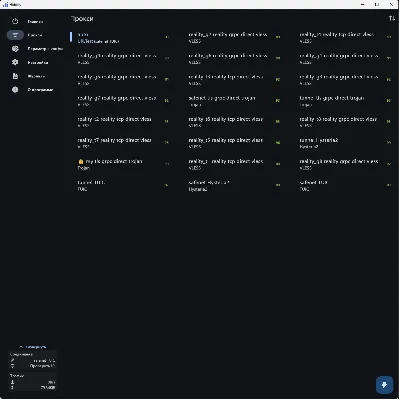Select the selenet grpc direct trojan proxy
The image size is (400, 400).
coord(232,101)
